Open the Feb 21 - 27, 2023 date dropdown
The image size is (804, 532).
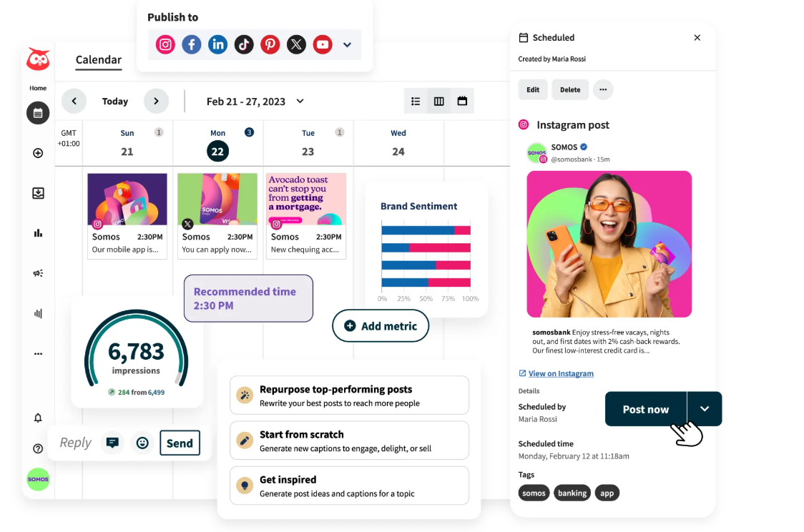pyautogui.click(x=255, y=102)
